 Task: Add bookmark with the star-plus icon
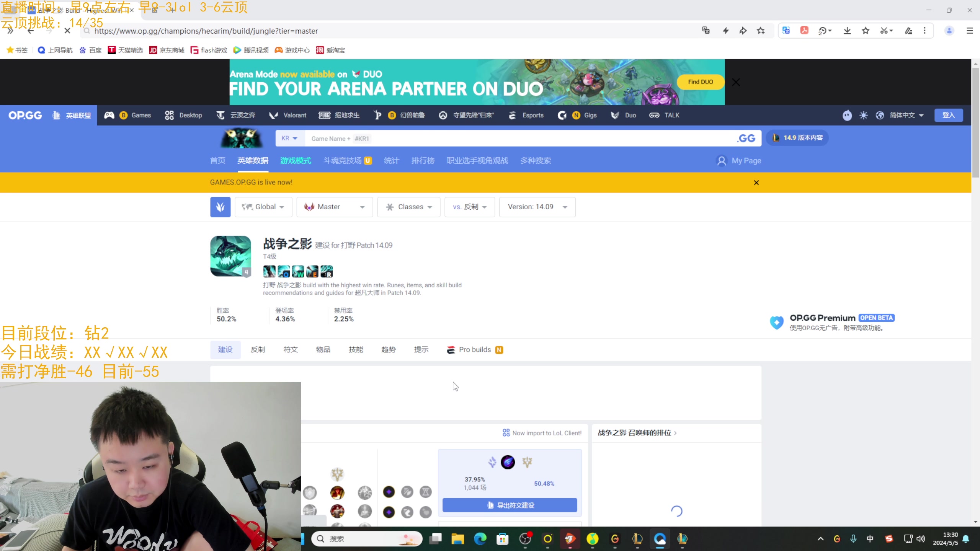pos(761,31)
